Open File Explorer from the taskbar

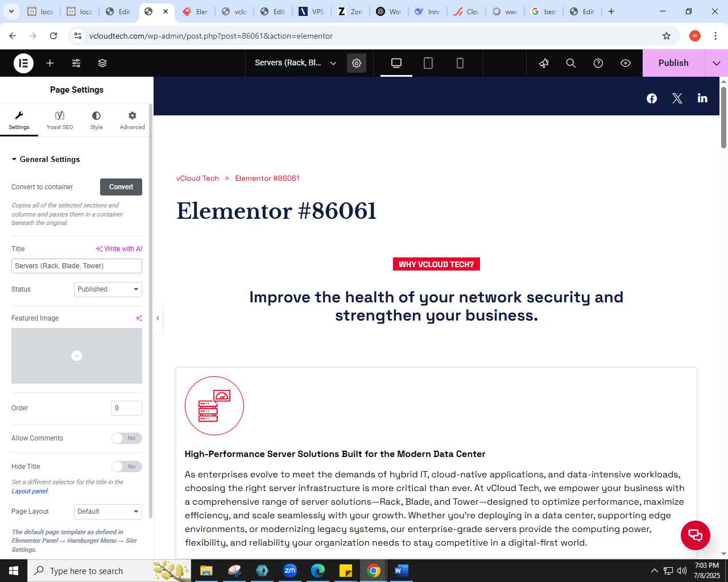206,571
